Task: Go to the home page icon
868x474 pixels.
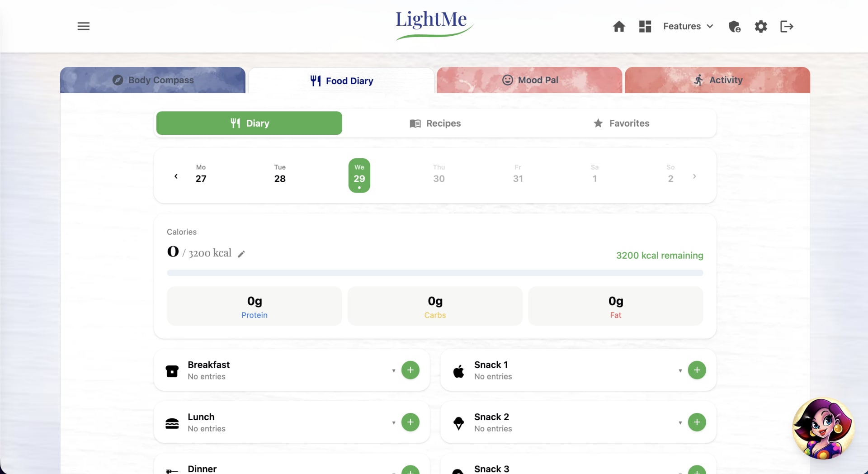Action: tap(619, 26)
